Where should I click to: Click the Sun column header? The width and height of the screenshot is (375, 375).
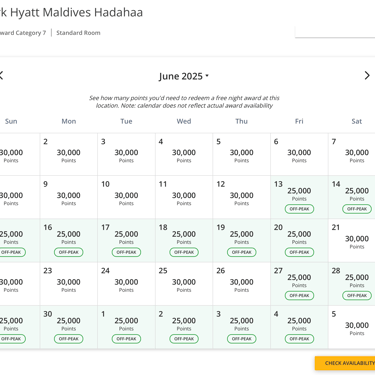[11, 121]
